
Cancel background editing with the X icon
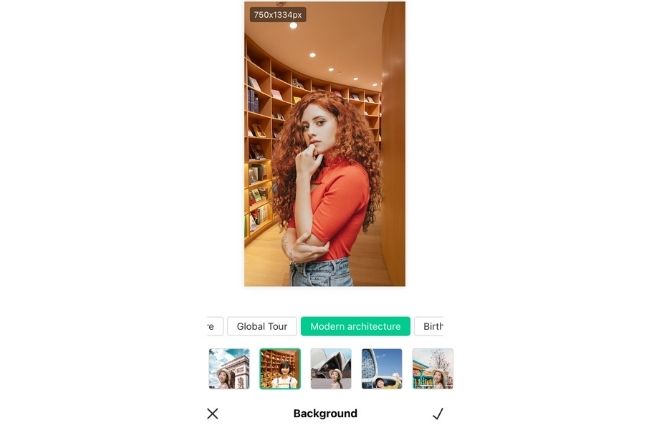click(213, 413)
